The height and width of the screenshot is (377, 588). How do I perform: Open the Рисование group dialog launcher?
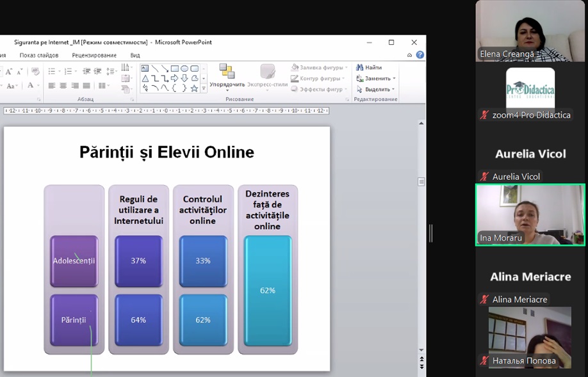tap(347, 99)
